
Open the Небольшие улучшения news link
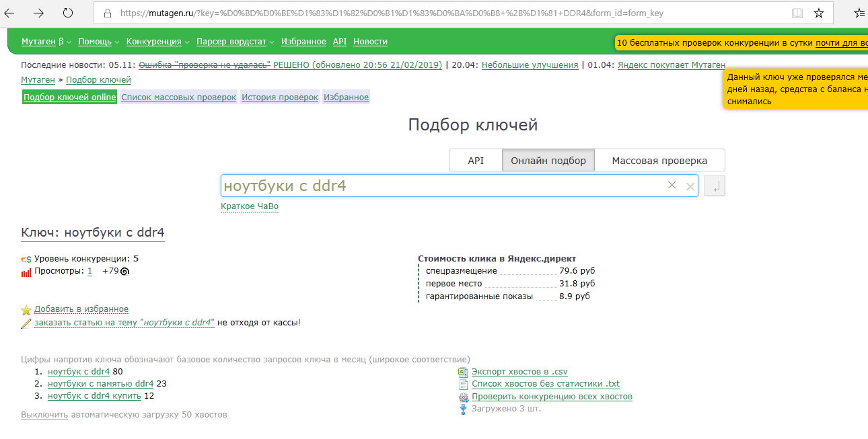pyautogui.click(x=530, y=65)
